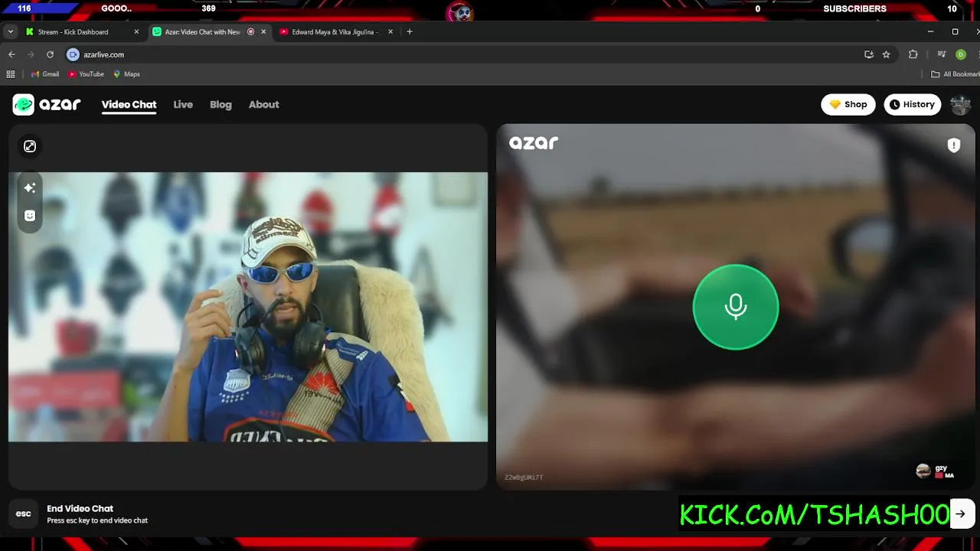
Task: Open the Gmail bookmark
Action: 45,74
